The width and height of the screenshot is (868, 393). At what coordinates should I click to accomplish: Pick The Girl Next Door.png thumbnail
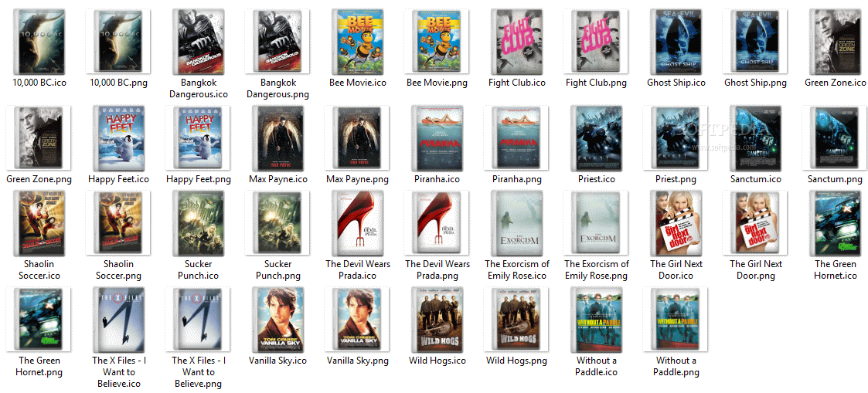click(756, 223)
